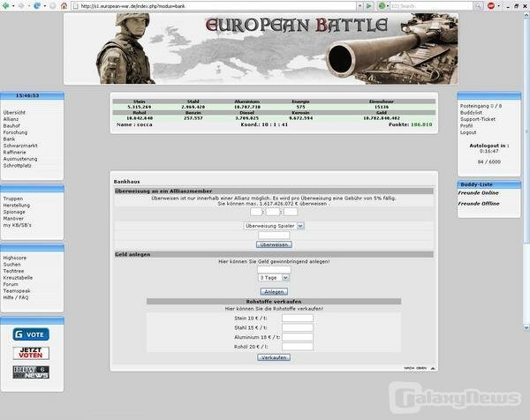Click the Verkaufen button
The height and width of the screenshot is (420, 530).
tap(274, 357)
